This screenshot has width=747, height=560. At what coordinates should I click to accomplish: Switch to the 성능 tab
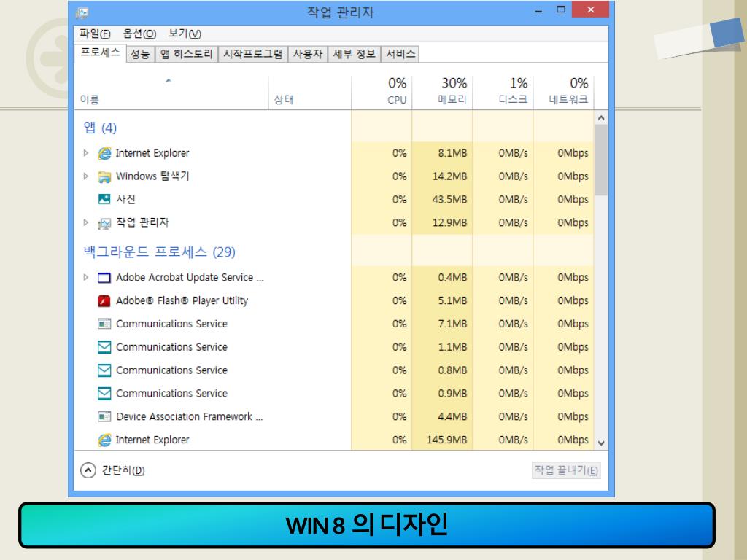pyautogui.click(x=140, y=54)
